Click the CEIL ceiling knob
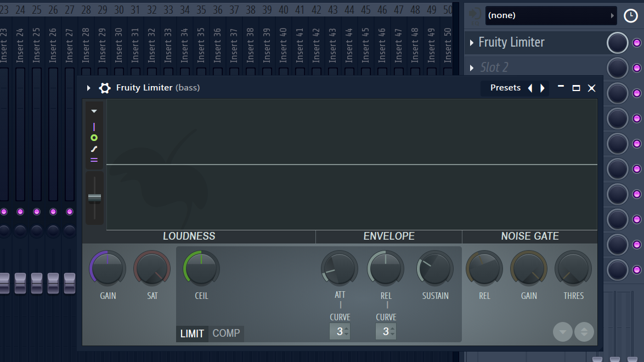This screenshot has height=362, width=644. pyautogui.click(x=201, y=269)
